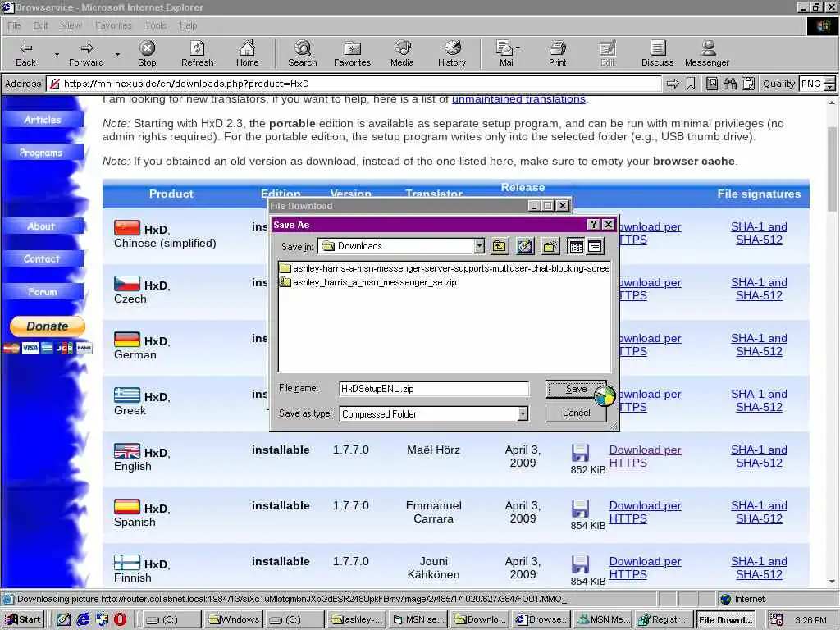Click Download per HTTPS for Spanish
This screenshot has width=840, height=630.
point(645,512)
